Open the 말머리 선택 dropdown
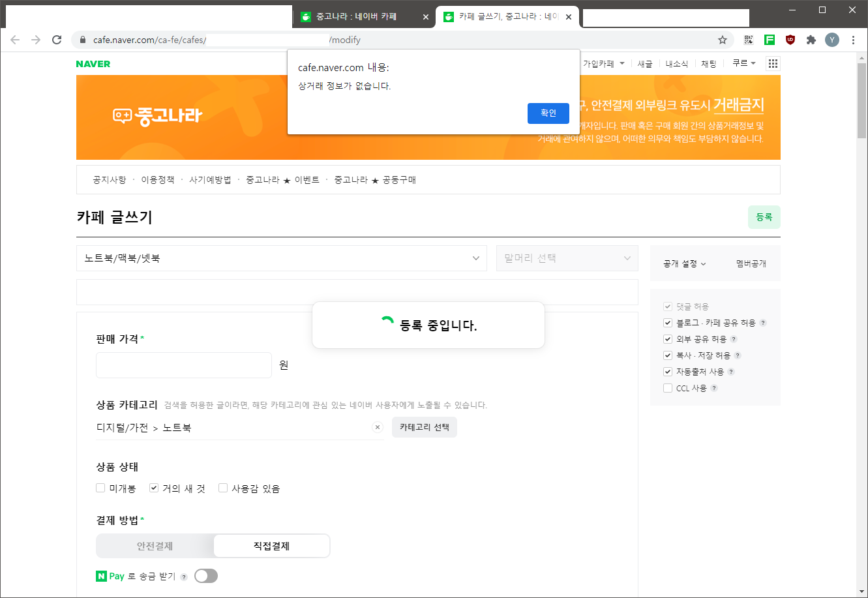This screenshot has height=598, width=868. (x=567, y=258)
